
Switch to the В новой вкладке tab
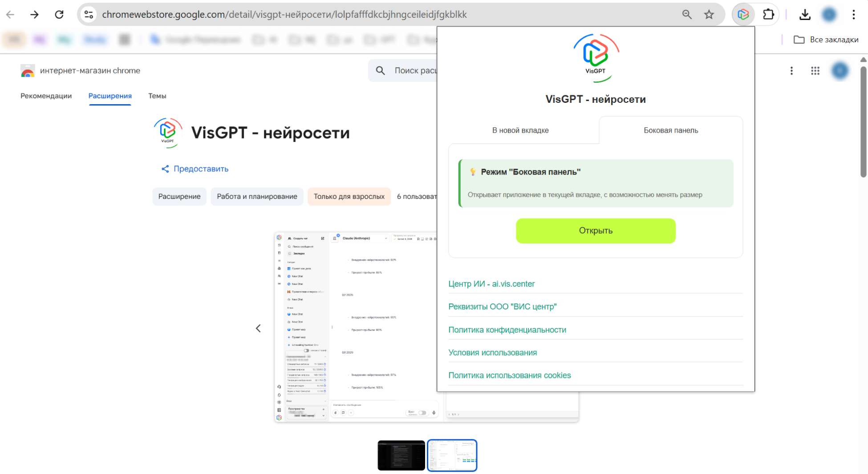[x=520, y=130]
